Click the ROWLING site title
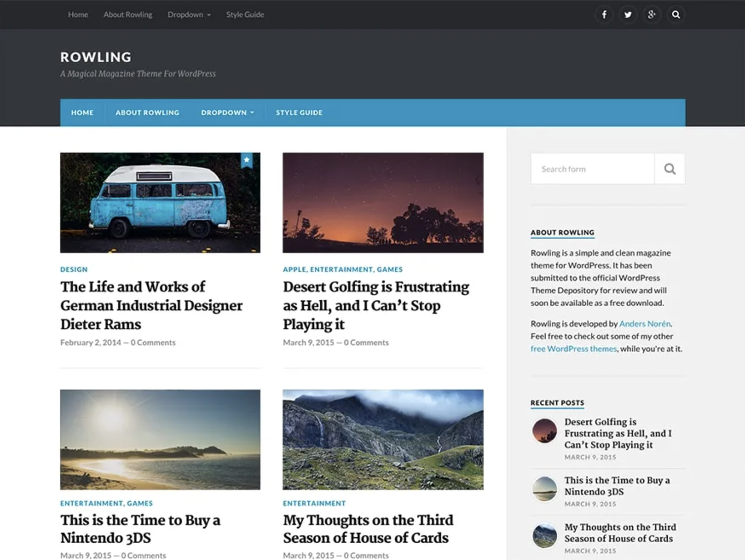 [95, 57]
